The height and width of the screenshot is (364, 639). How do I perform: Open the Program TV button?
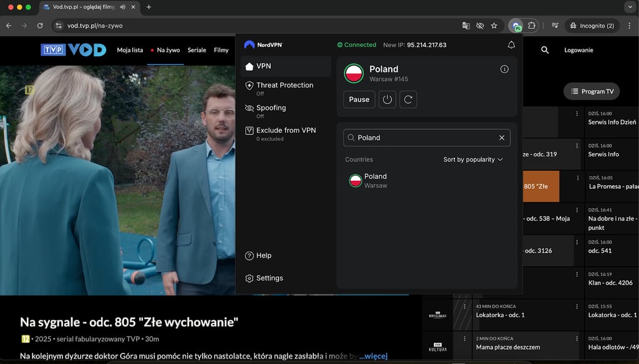[592, 91]
